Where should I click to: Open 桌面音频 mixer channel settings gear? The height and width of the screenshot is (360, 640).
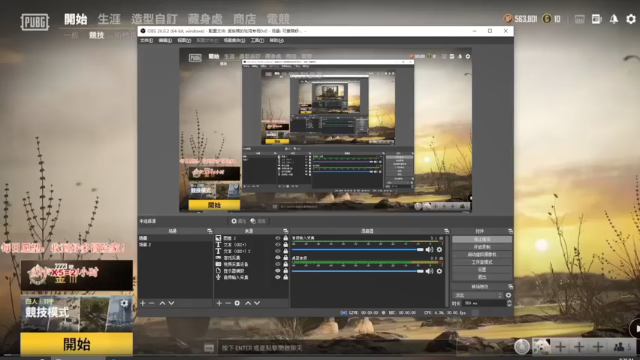point(439,271)
